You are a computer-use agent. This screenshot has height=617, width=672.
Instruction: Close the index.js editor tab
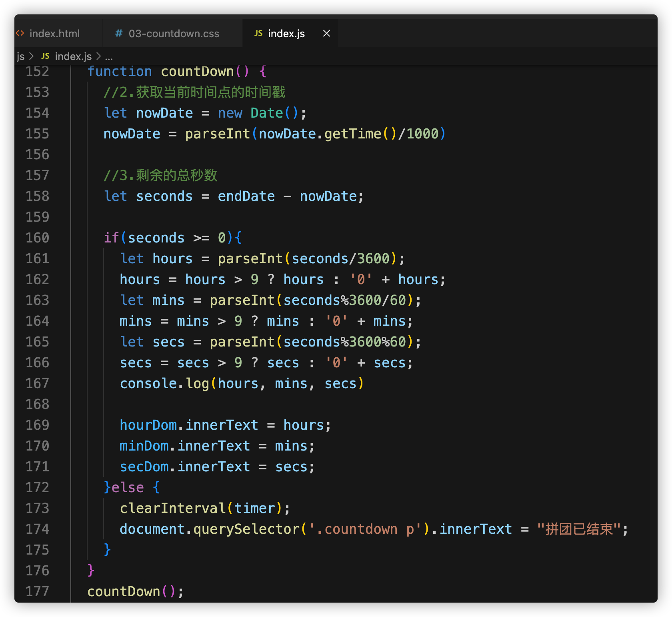[326, 33]
